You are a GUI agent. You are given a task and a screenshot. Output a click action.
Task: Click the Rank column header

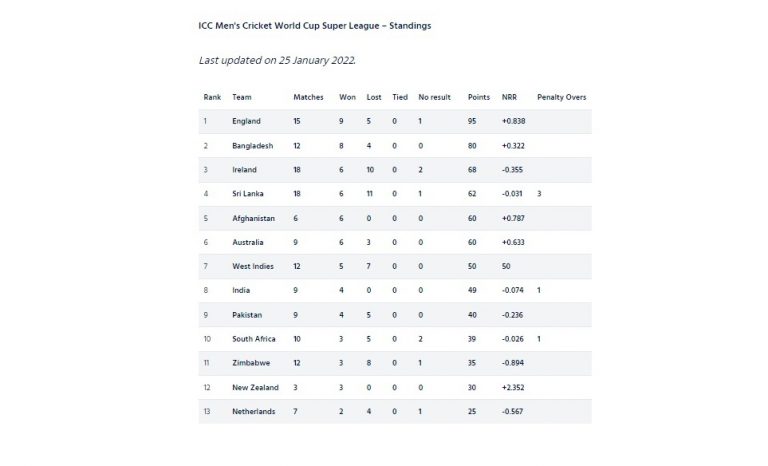(x=212, y=97)
